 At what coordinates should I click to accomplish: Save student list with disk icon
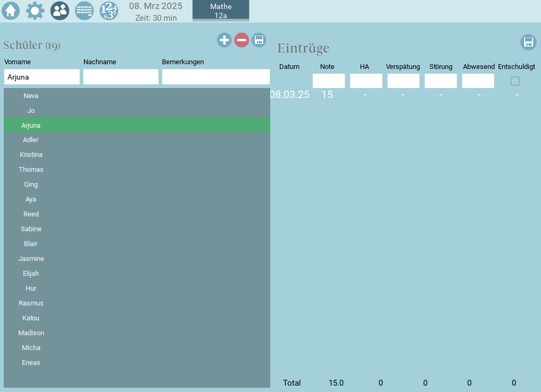pos(259,40)
